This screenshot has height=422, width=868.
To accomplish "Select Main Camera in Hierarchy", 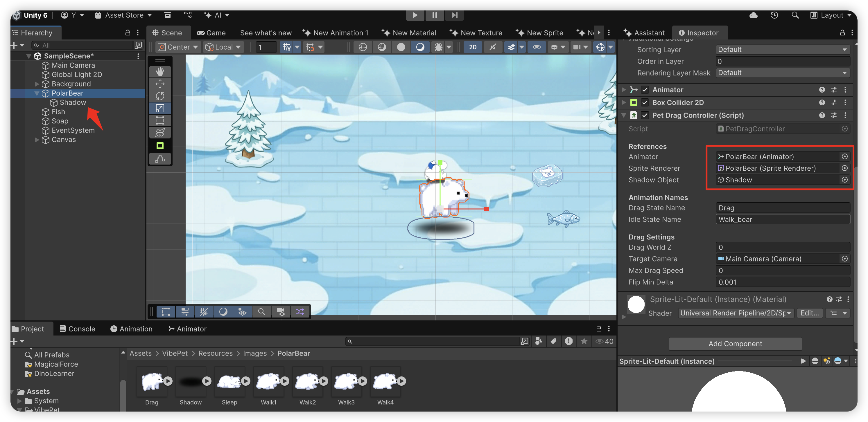I will click(x=73, y=65).
